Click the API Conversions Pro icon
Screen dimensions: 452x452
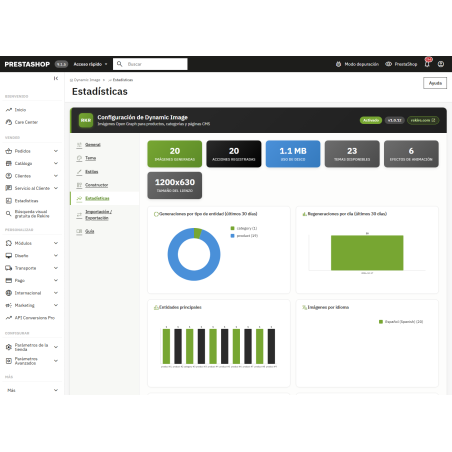9,318
